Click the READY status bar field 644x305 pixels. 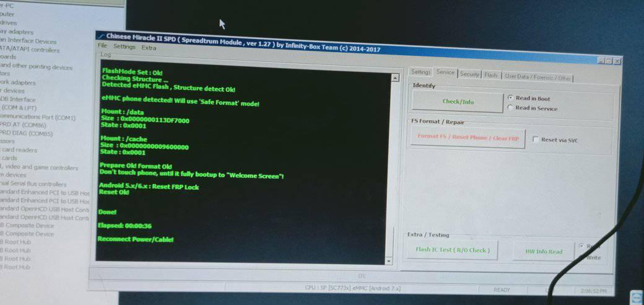tap(502, 290)
